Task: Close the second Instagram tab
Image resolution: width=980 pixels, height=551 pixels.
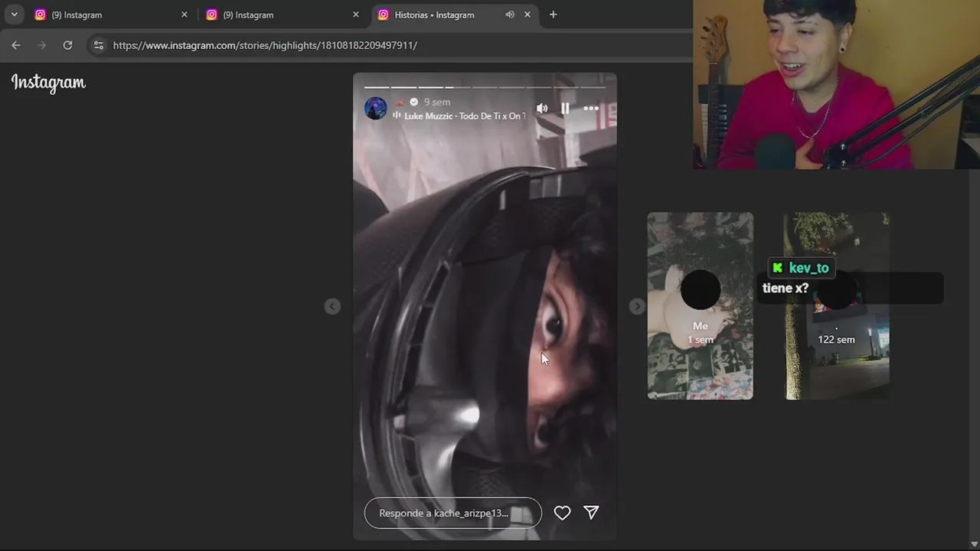Action: (355, 15)
